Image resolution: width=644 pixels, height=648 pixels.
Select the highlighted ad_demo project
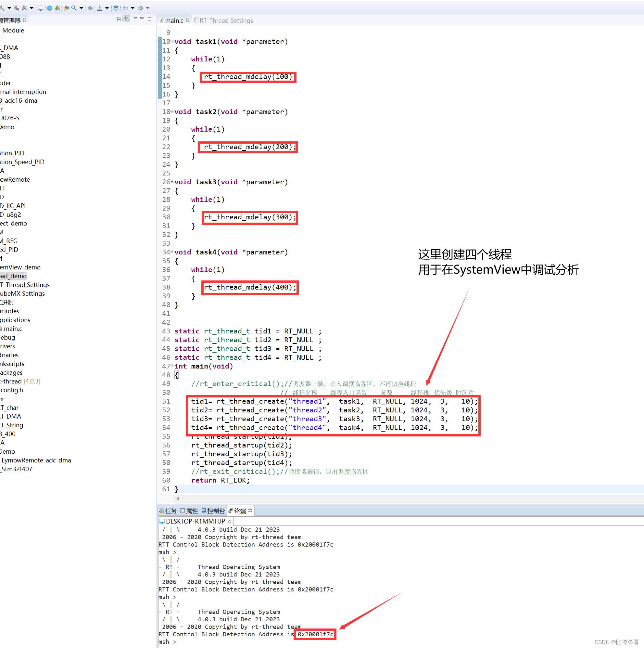coord(13,276)
